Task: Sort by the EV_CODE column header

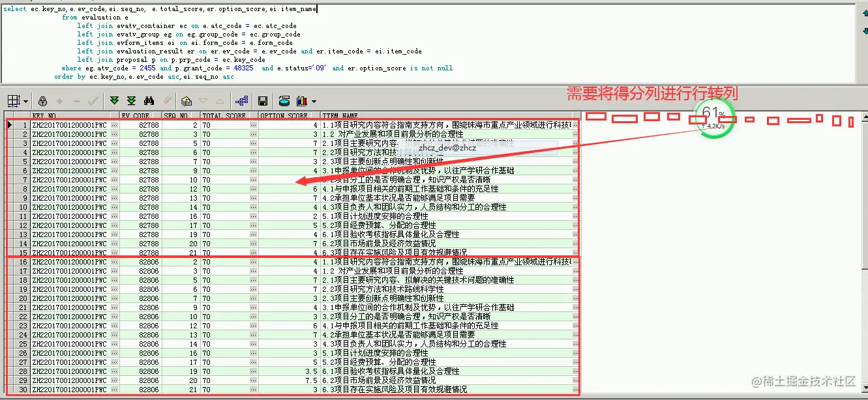Action: 140,116
